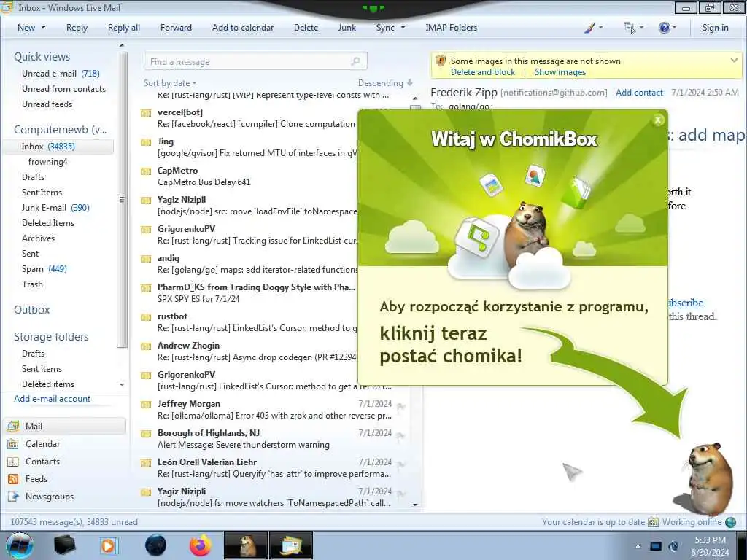Open the Help question mark icon
747x560 pixels.
click(x=664, y=28)
